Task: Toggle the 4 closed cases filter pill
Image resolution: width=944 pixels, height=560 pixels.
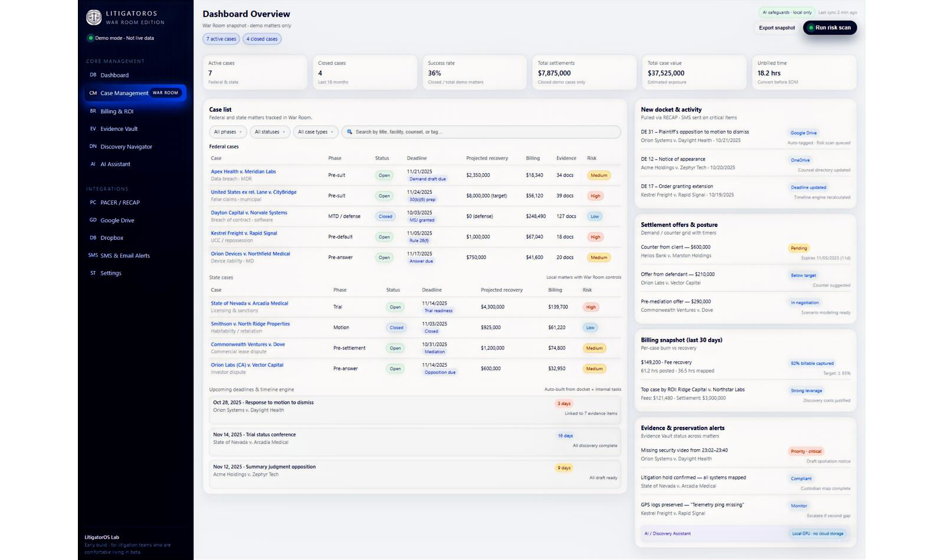Action: point(262,39)
